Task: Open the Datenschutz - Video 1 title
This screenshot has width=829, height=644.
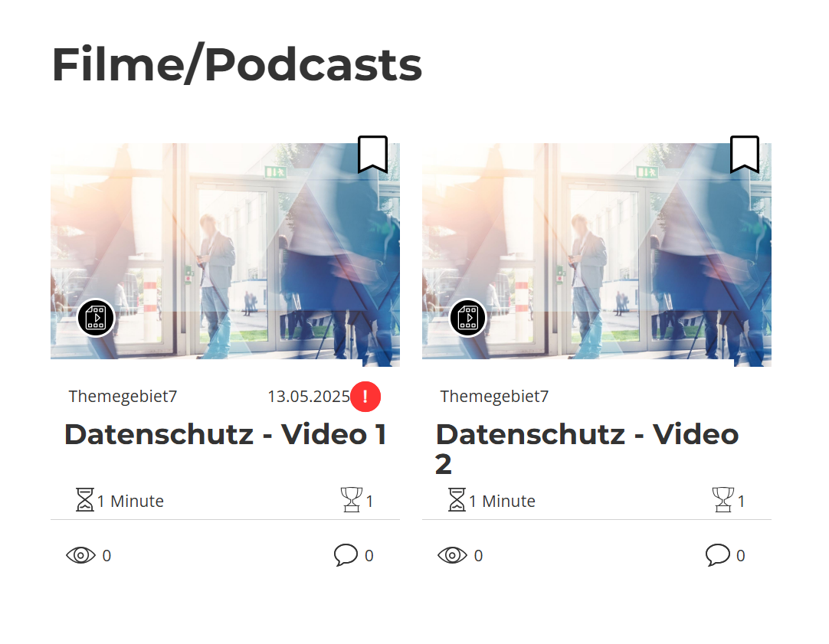Action: point(225,435)
